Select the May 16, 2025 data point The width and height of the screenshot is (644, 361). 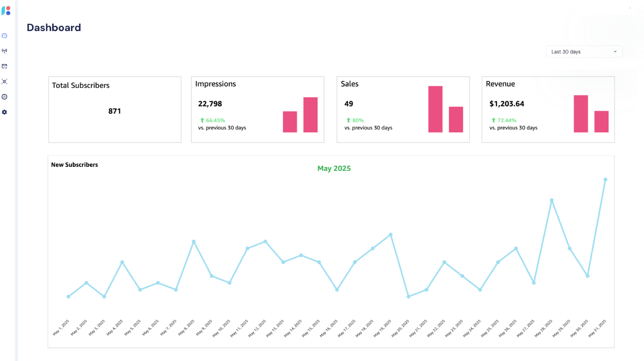337,290
